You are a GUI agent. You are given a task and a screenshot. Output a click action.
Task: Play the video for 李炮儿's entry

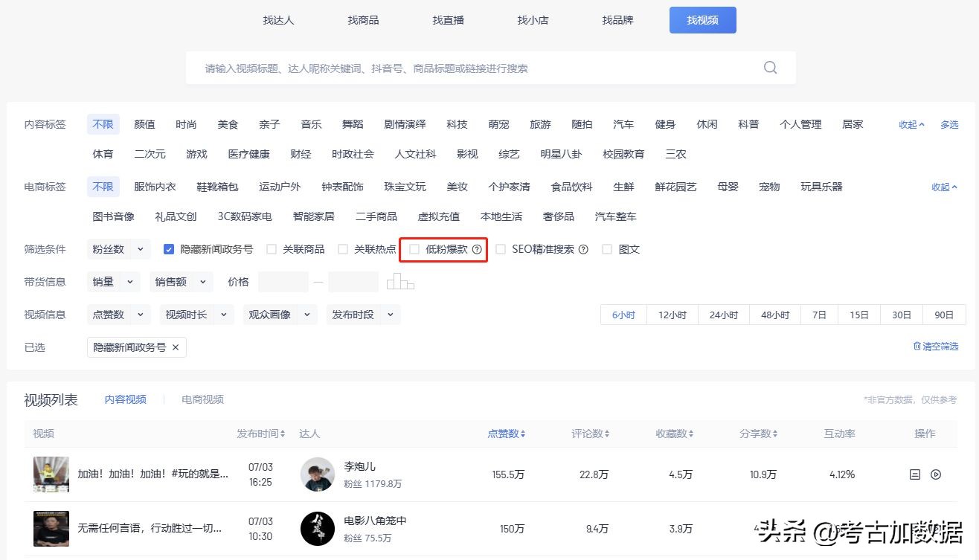[934, 474]
